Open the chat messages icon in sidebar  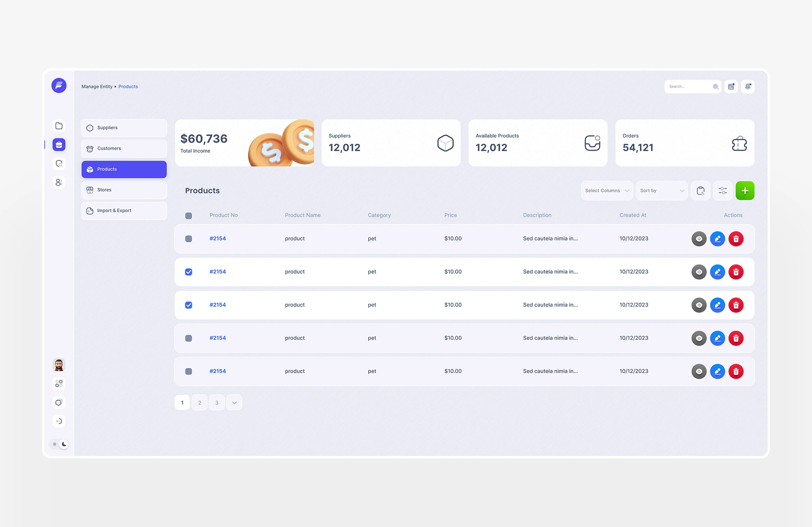59,402
